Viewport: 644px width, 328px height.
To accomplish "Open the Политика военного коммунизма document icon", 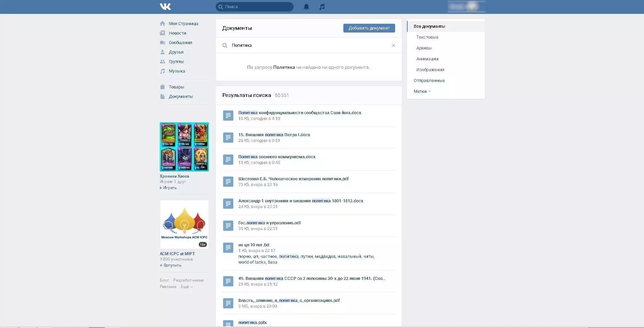I will (228, 160).
